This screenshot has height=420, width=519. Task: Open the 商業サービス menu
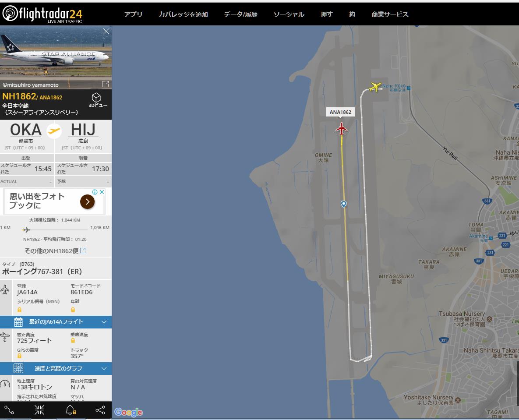(x=390, y=14)
